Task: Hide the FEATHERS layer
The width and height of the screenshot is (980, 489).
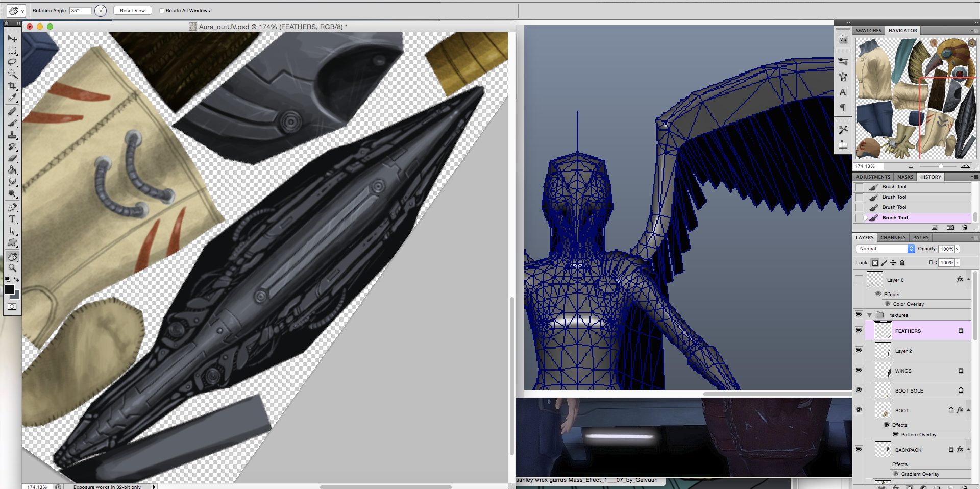Action: click(859, 330)
